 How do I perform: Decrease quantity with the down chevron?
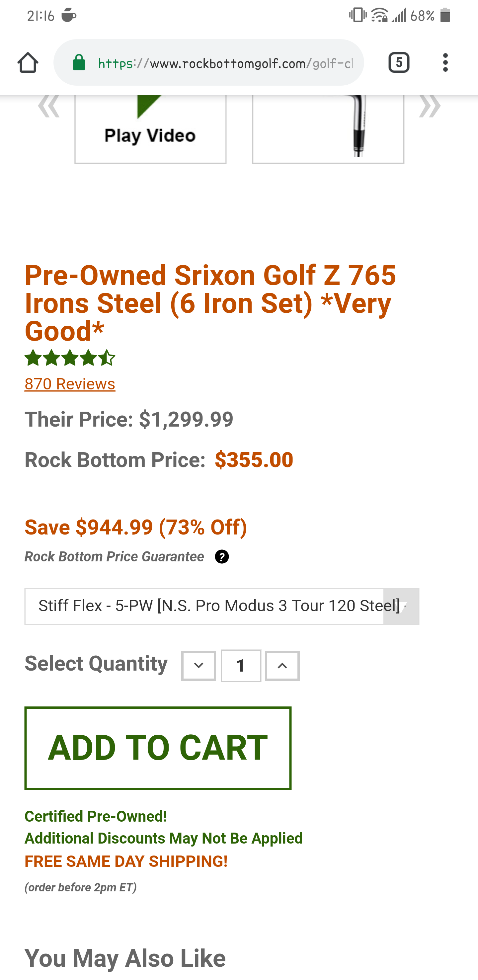point(199,666)
